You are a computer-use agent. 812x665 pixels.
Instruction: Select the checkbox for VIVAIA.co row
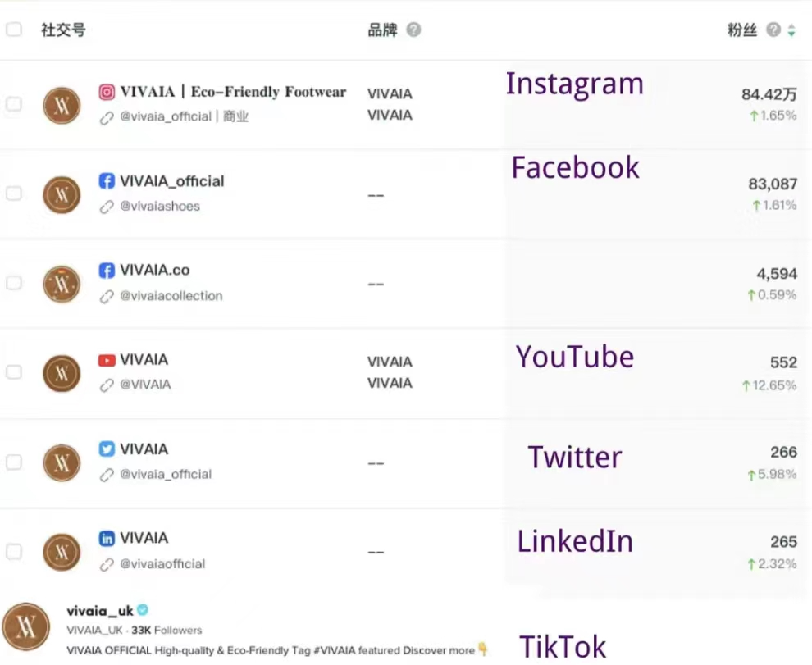point(14,283)
